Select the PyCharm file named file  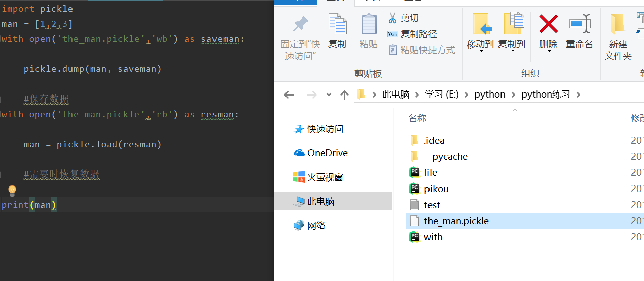point(423,172)
